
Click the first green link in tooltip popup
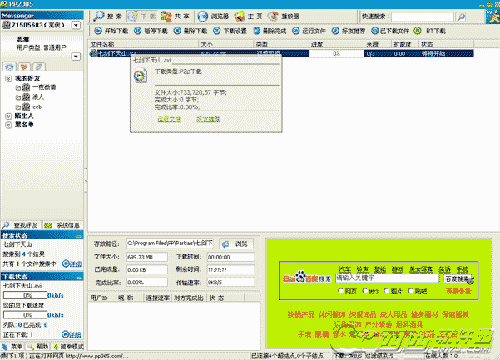[169, 119]
